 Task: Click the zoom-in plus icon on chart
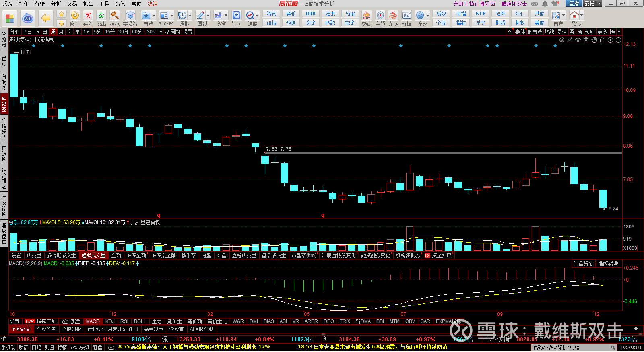[x=610, y=40]
